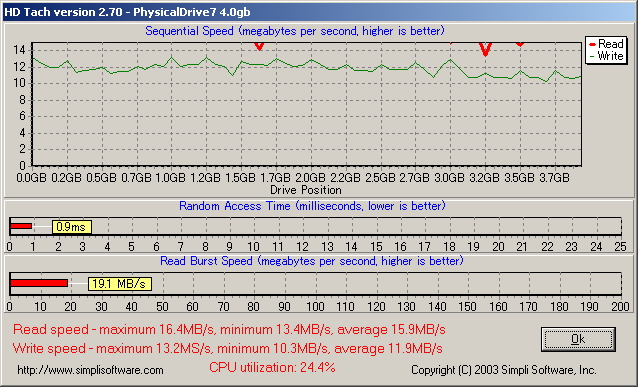Click the Drive Position axis label
The image size is (638, 387).
[306, 190]
